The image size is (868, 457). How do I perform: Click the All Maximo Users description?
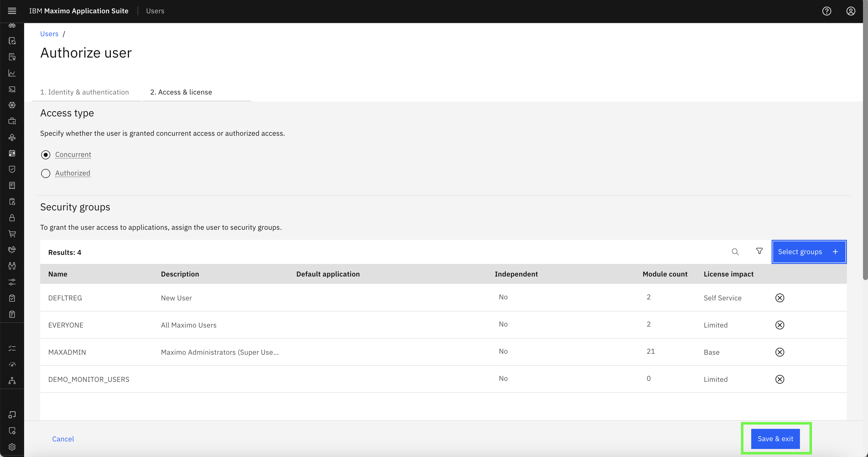[189, 325]
